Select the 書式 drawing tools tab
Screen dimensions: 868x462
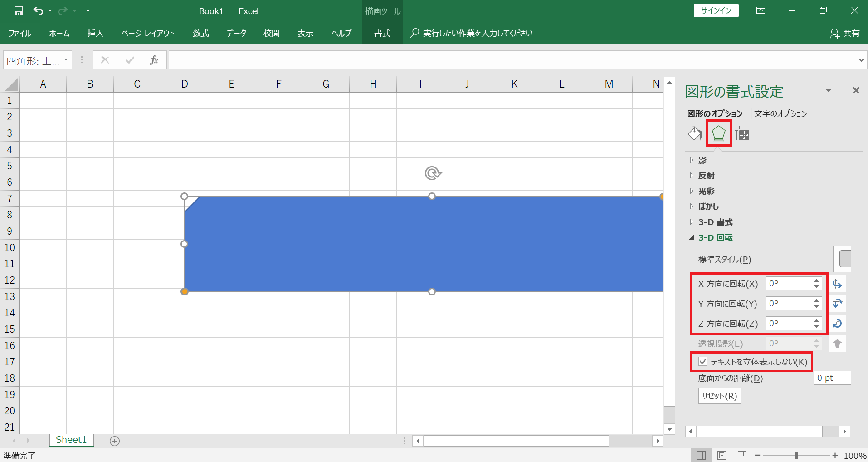coord(382,33)
